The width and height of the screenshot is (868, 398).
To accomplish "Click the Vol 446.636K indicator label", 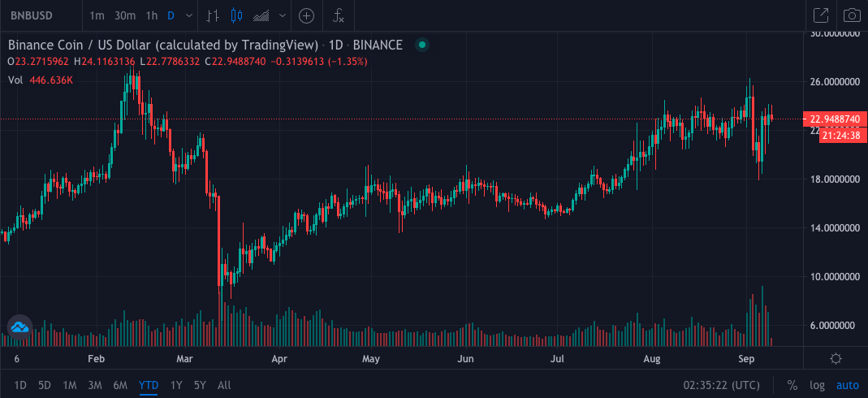I will tap(41, 80).
